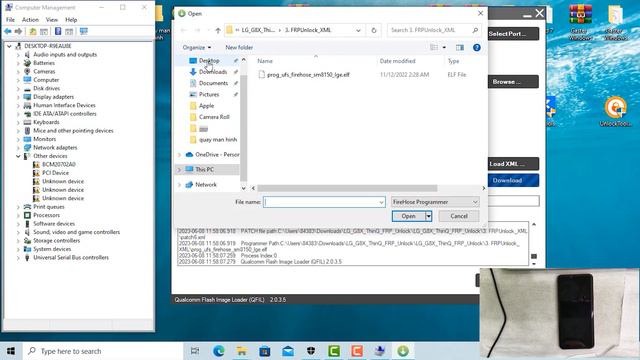640x360 pixels.
Task: Click Task View button on taskbar
Action: coord(196,351)
